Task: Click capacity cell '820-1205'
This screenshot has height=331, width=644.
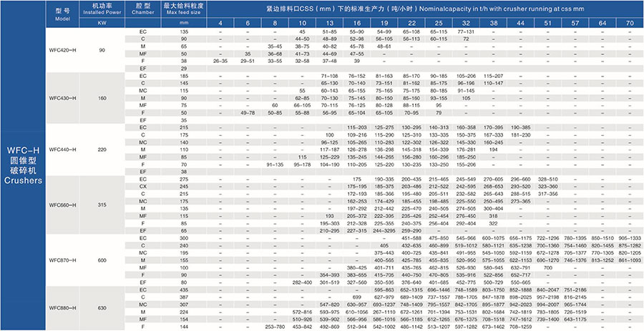Action: (629, 252)
